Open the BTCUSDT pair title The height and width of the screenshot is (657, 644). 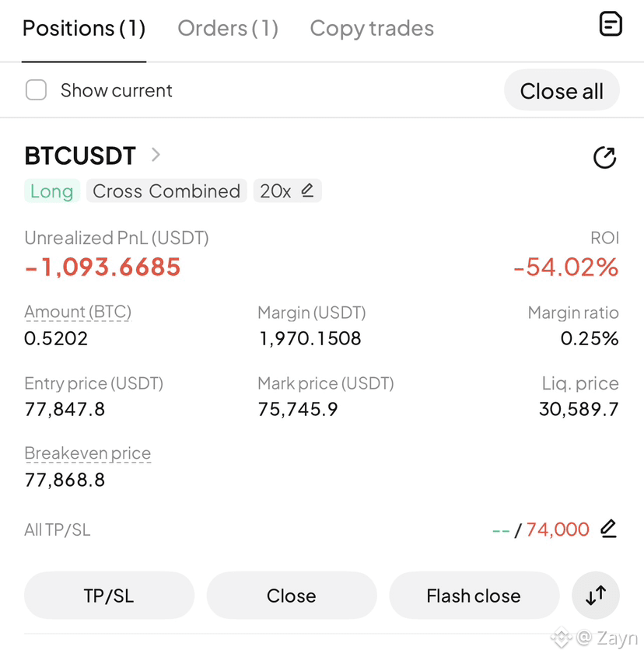coord(80,156)
